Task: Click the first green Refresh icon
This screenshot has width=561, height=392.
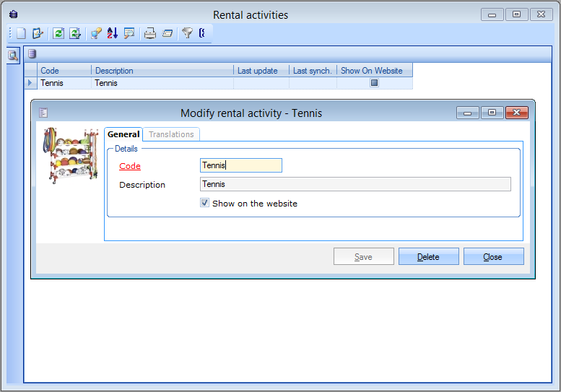Action: click(58, 33)
